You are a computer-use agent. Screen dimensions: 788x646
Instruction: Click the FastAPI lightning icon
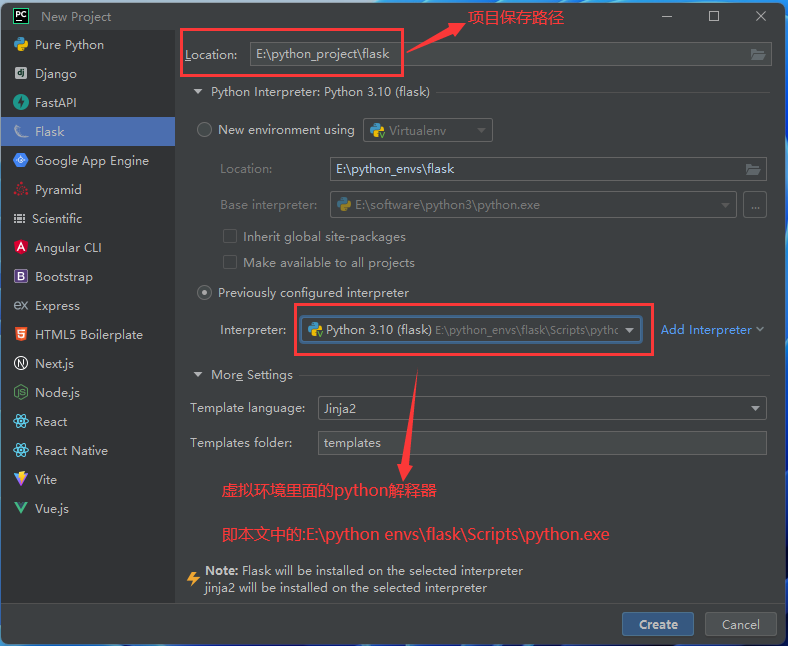coord(21,103)
